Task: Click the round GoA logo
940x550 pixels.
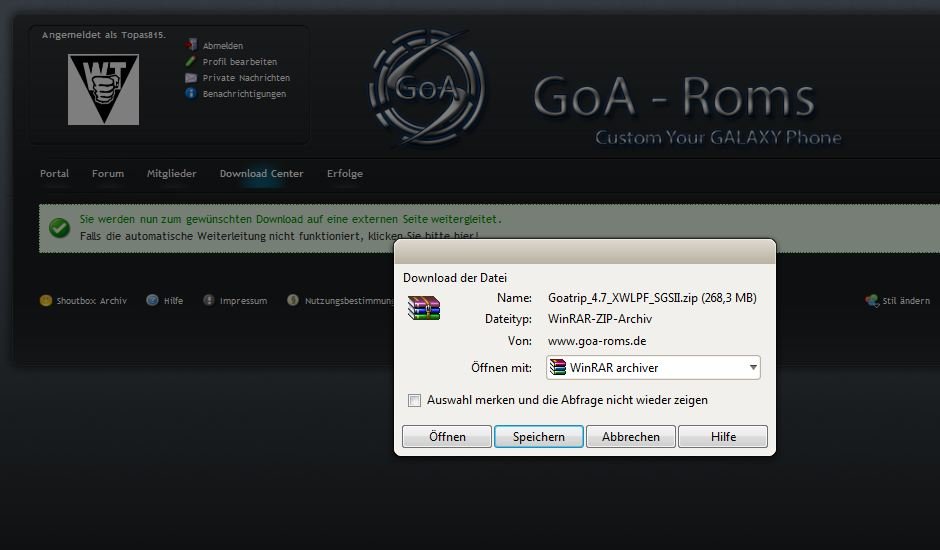Action: (x=428, y=88)
